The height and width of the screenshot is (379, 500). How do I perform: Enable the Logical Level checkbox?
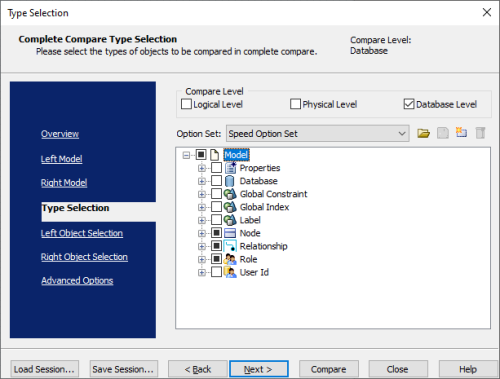coord(186,104)
